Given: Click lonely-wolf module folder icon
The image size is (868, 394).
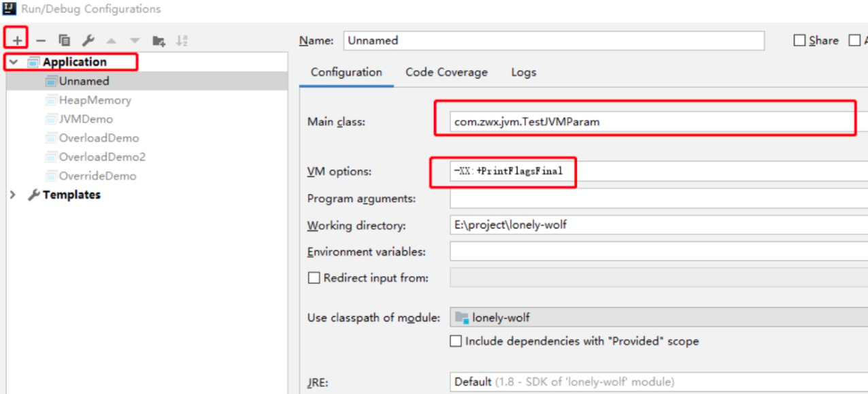Looking at the screenshot, I should coord(463,317).
